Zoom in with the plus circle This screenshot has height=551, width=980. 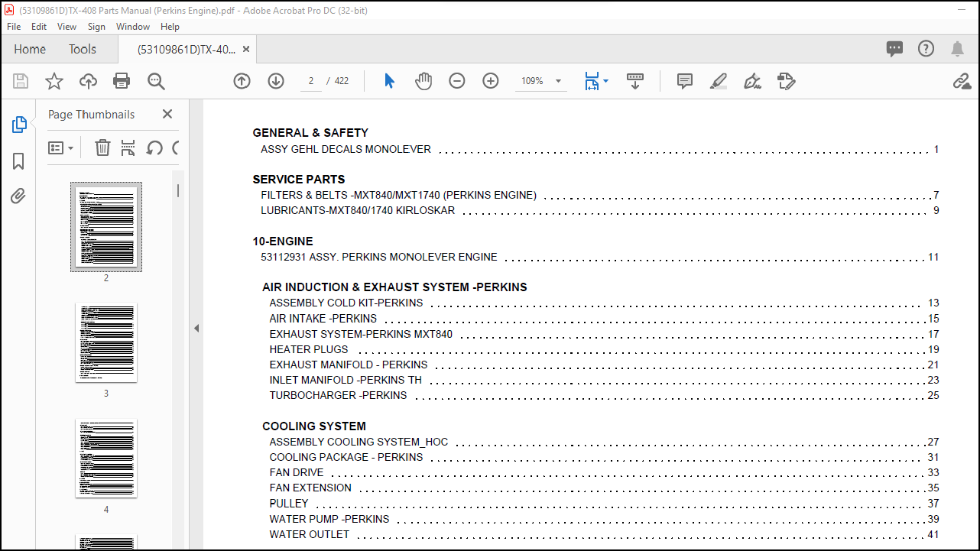click(x=491, y=81)
